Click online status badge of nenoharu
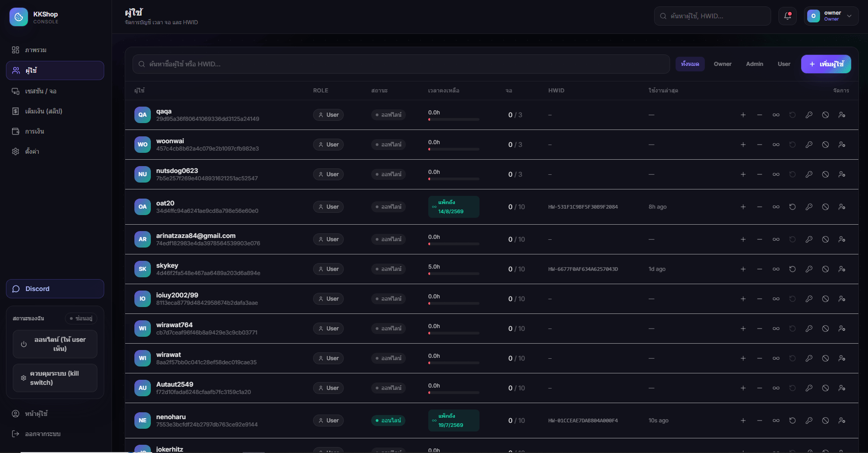The width and height of the screenshot is (868, 453). pyautogui.click(x=388, y=421)
